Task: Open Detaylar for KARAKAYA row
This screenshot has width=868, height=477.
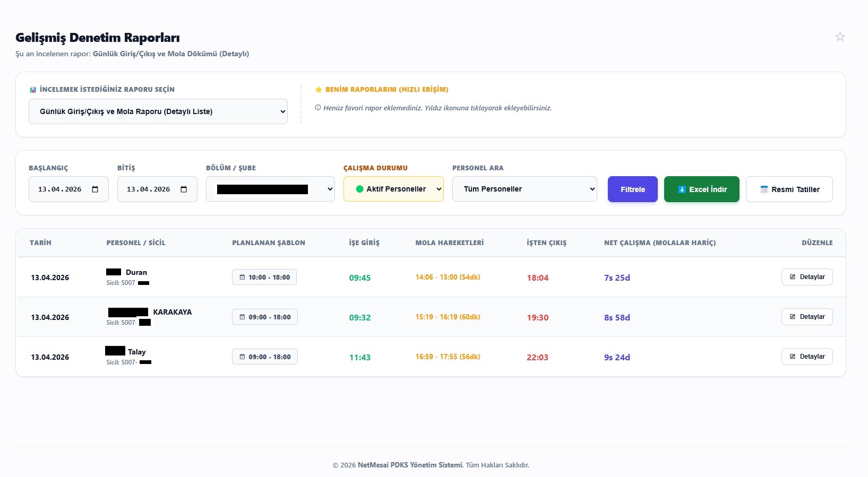Action: pyautogui.click(x=807, y=317)
